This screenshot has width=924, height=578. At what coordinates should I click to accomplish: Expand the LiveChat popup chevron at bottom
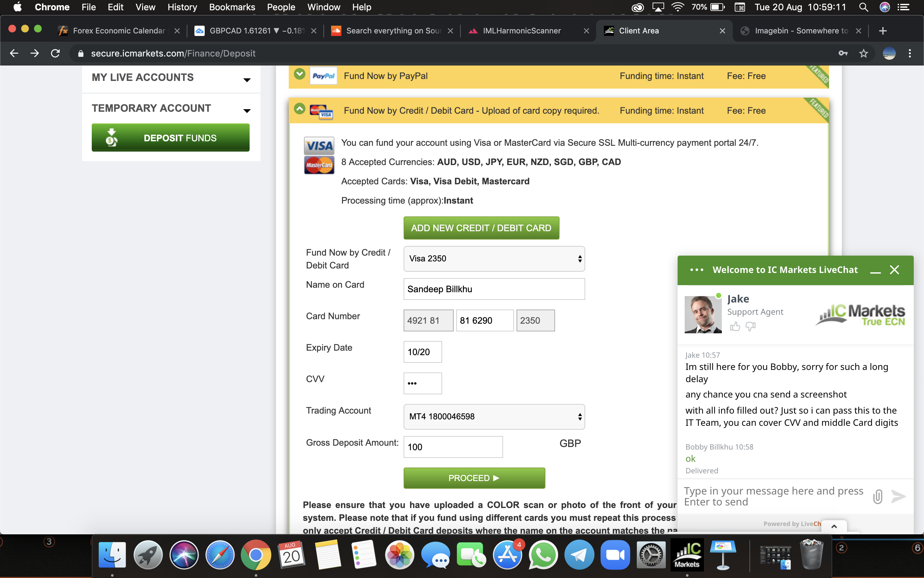point(834,526)
